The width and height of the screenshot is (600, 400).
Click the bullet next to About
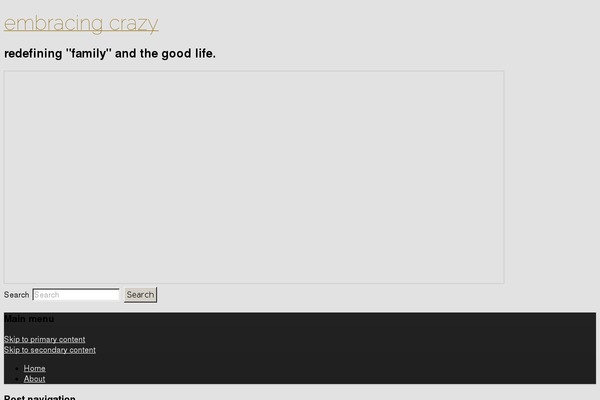coord(17,379)
